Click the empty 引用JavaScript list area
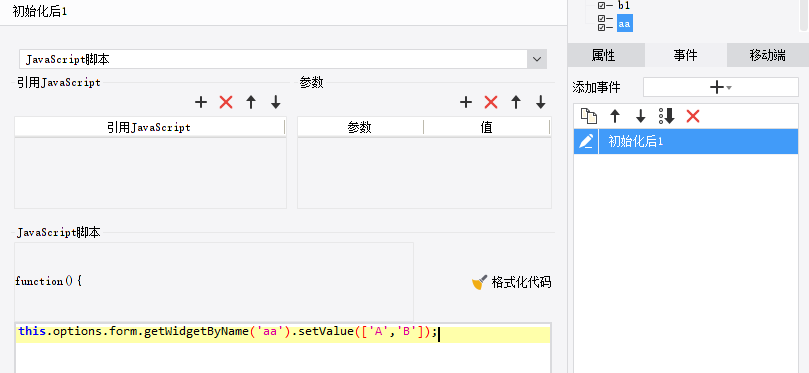Screen dimensions: 809x373 click(x=150, y=173)
